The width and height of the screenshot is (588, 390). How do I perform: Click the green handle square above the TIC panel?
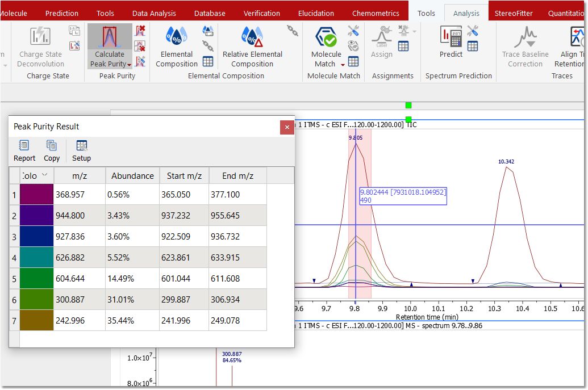tap(408, 105)
